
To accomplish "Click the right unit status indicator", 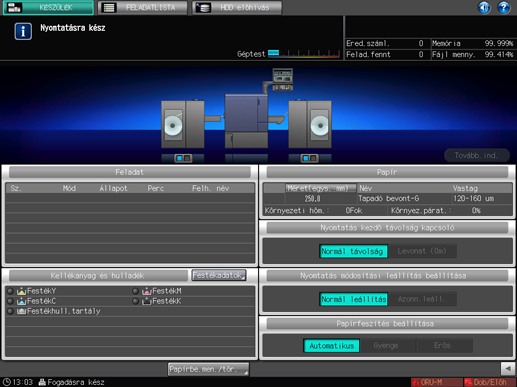I will pos(309,158).
